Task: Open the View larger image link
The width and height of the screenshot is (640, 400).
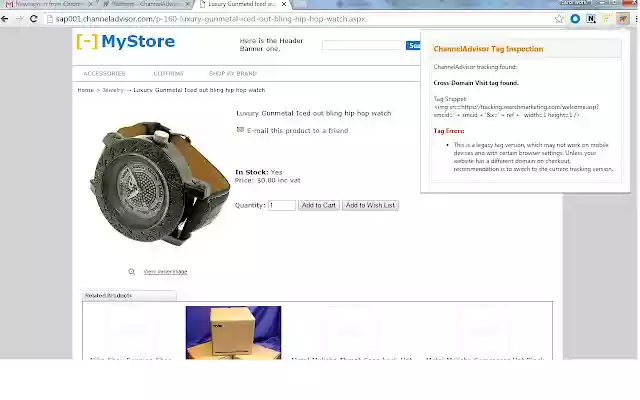Action: pyautogui.click(x=165, y=272)
